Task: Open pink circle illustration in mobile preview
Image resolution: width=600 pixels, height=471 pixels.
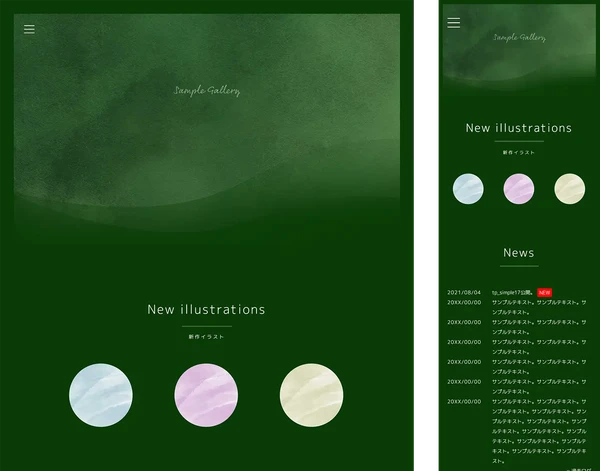Action: tap(519, 189)
